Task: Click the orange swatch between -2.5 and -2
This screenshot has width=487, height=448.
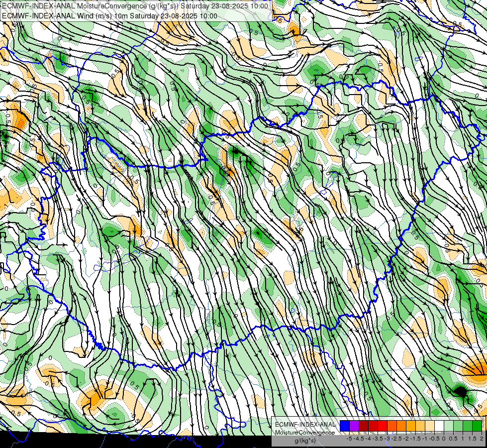Action: coord(401,426)
